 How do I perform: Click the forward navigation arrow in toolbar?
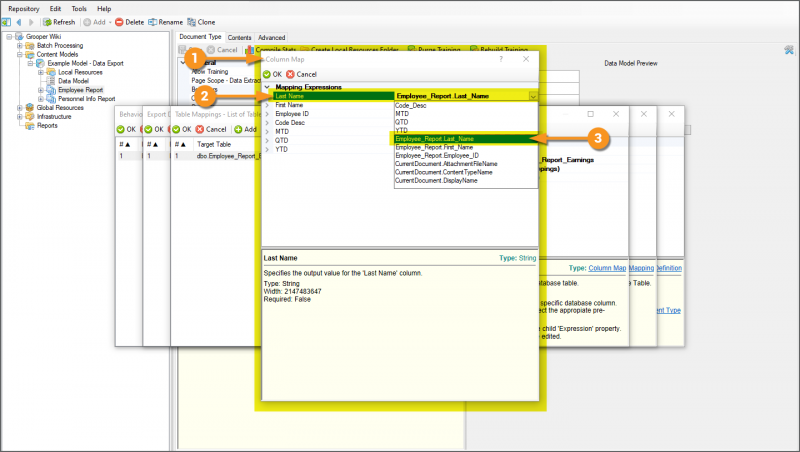pos(31,22)
